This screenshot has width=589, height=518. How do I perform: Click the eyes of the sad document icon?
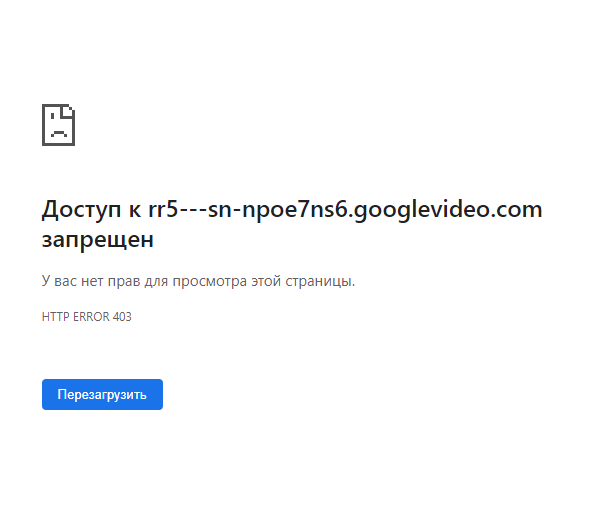pyautogui.click(x=59, y=117)
